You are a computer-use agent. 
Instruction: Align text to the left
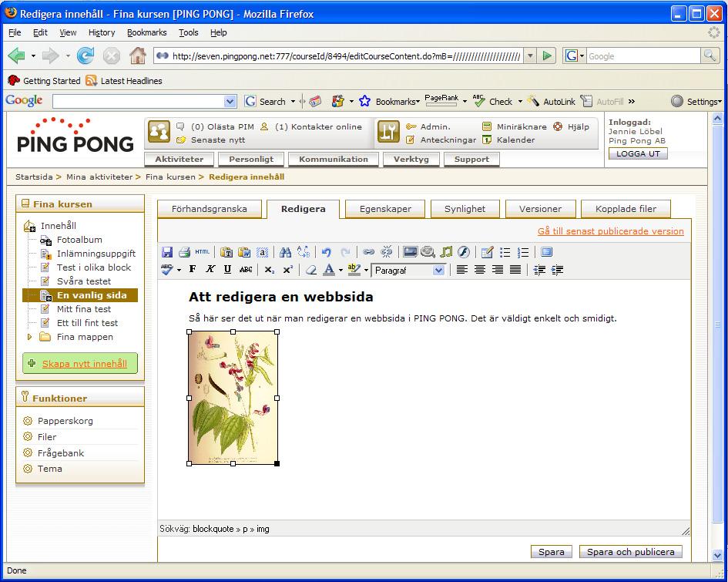coord(462,269)
